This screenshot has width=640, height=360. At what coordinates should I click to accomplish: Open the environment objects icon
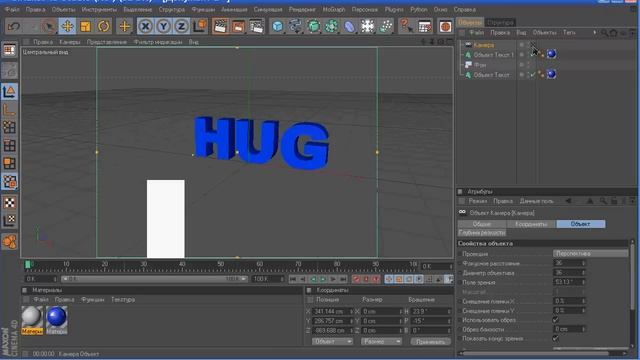point(367,27)
